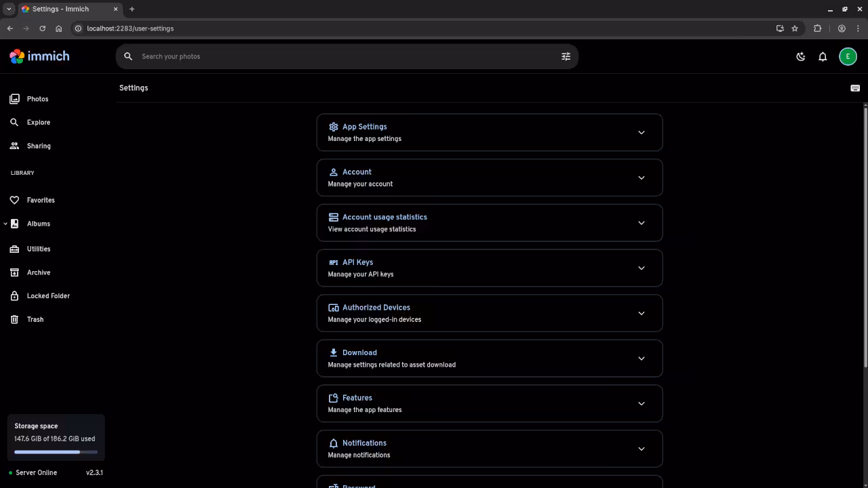The image size is (868, 488).
Task: Open the notifications bell
Action: click(x=823, y=56)
